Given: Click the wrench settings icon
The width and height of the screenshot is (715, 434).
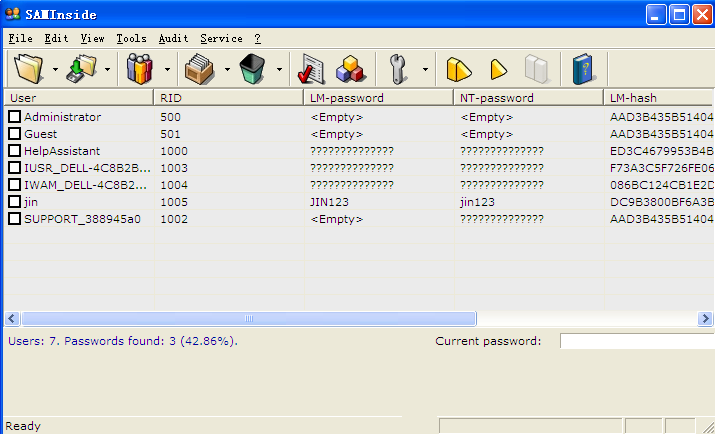Looking at the screenshot, I should 398,69.
